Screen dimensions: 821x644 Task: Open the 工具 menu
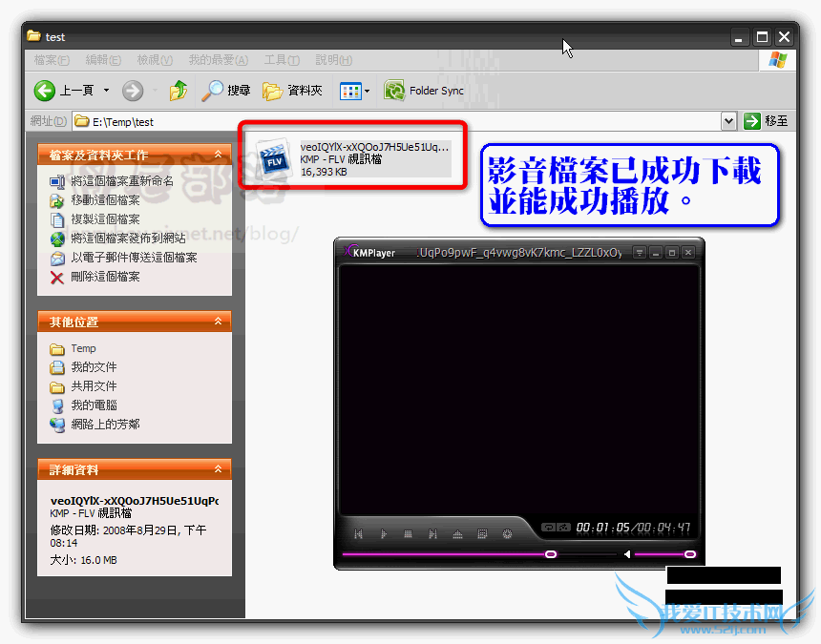[280, 59]
